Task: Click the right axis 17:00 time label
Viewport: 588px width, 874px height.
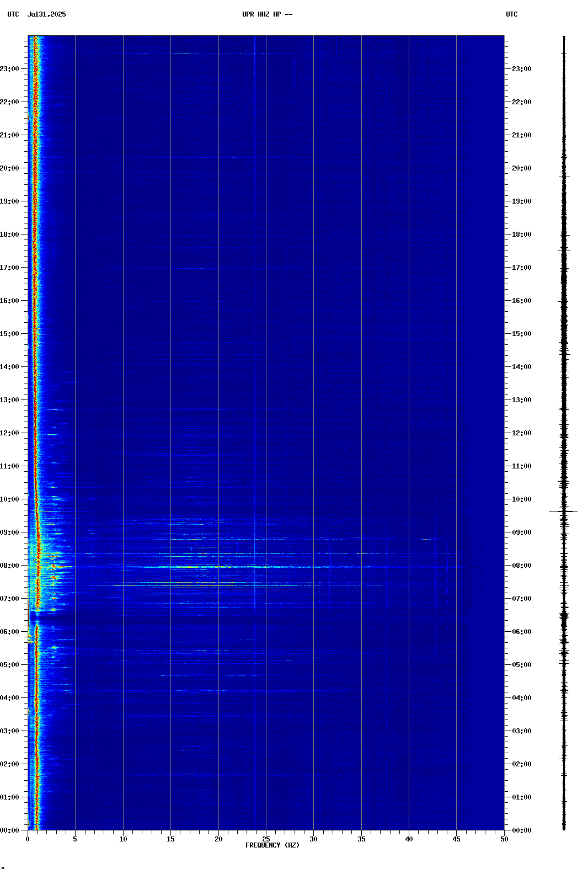Action: [x=522, y=268]
